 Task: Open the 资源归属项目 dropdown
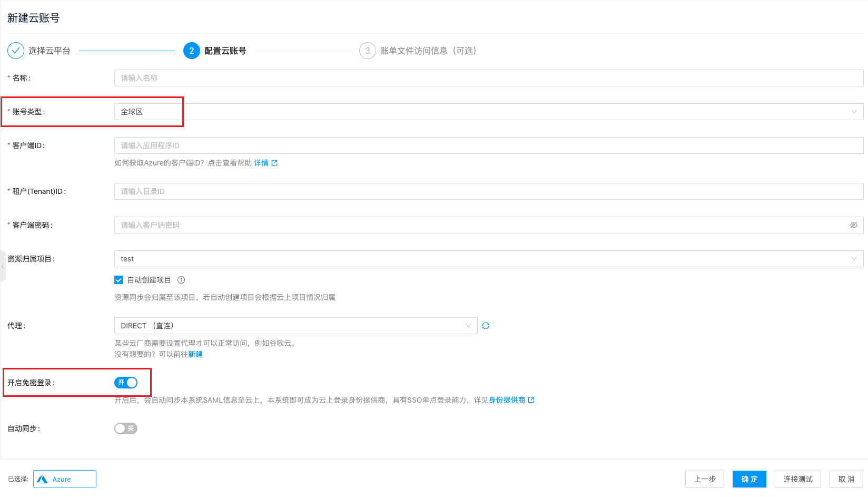[488, 259]
